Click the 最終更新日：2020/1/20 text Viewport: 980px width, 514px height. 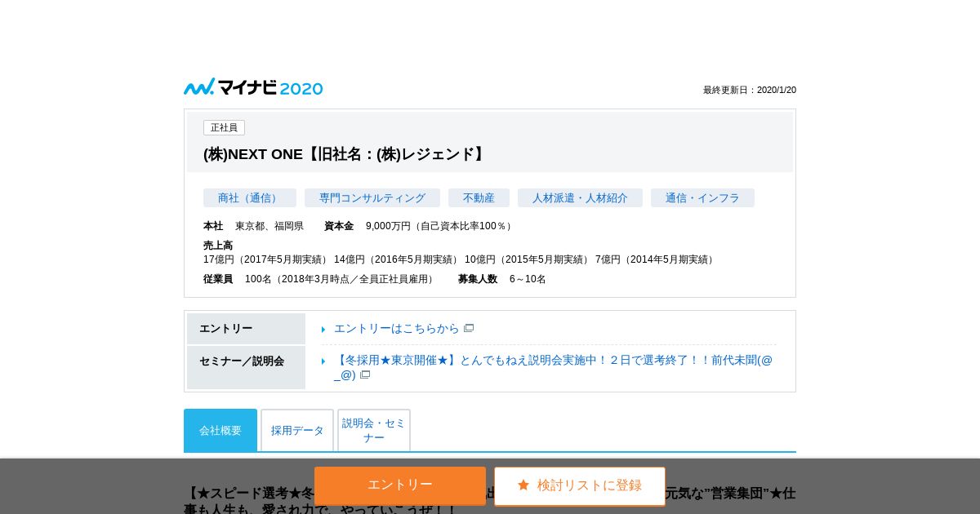(750, 90)
